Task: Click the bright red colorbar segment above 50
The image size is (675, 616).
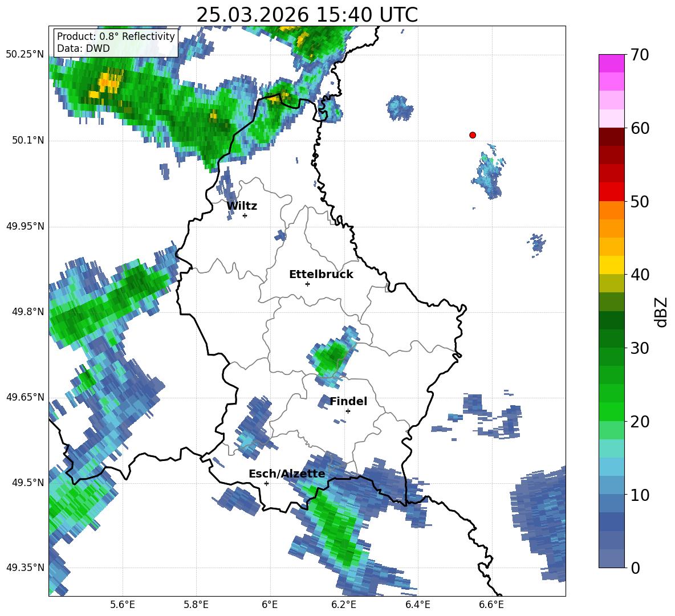Action: [611, 192]
